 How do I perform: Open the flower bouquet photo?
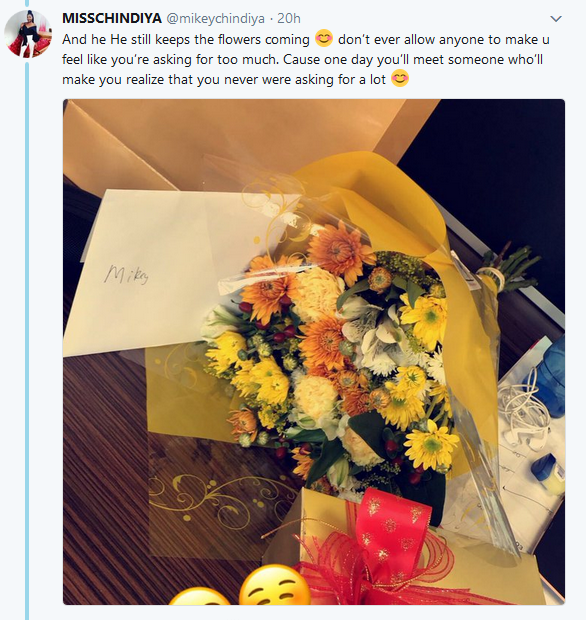314,352
